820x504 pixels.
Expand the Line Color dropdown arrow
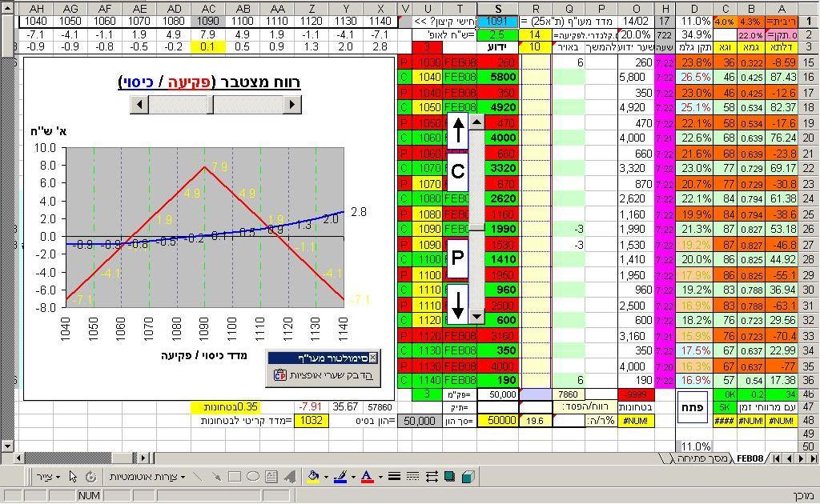pos(352,476)
